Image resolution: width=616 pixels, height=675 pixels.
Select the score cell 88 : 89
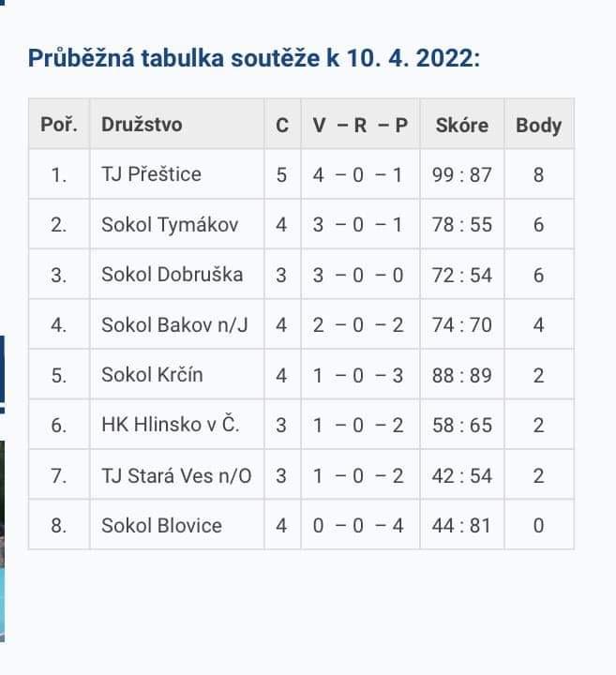click(x=461, y=375)
